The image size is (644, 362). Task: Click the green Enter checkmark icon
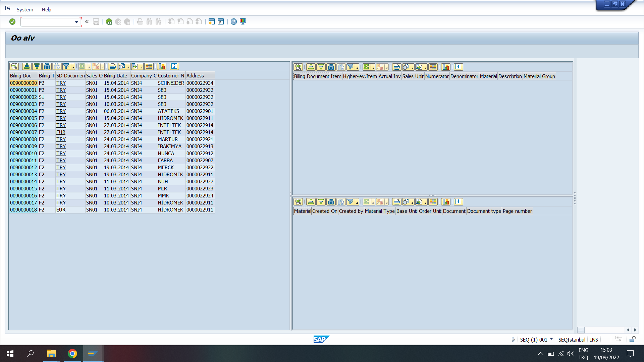coord(12,22)
